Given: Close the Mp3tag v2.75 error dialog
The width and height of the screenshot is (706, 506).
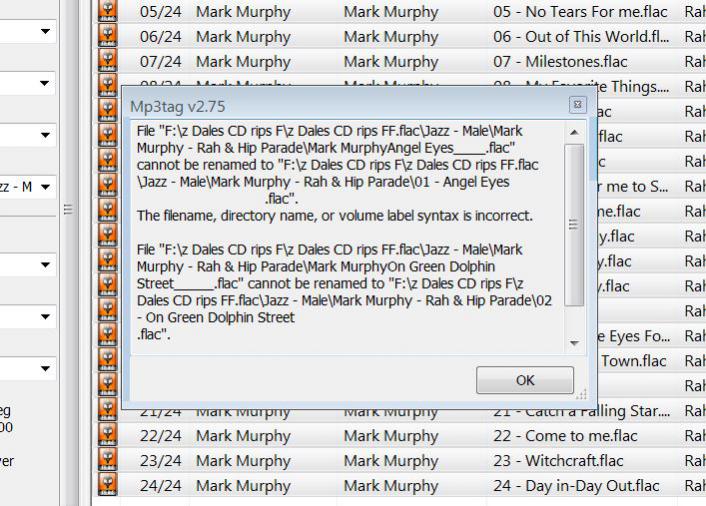Looking at the screenshot, I should click(577, 105).
